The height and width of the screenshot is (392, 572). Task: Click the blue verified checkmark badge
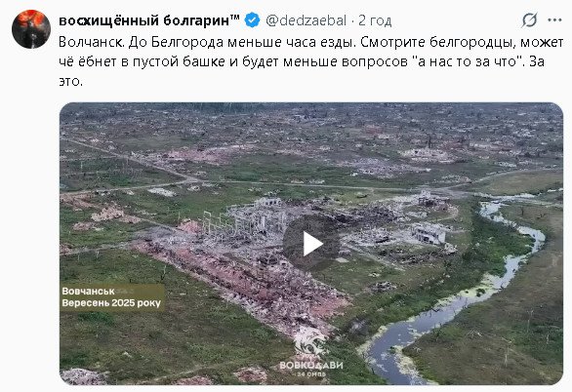252,20
